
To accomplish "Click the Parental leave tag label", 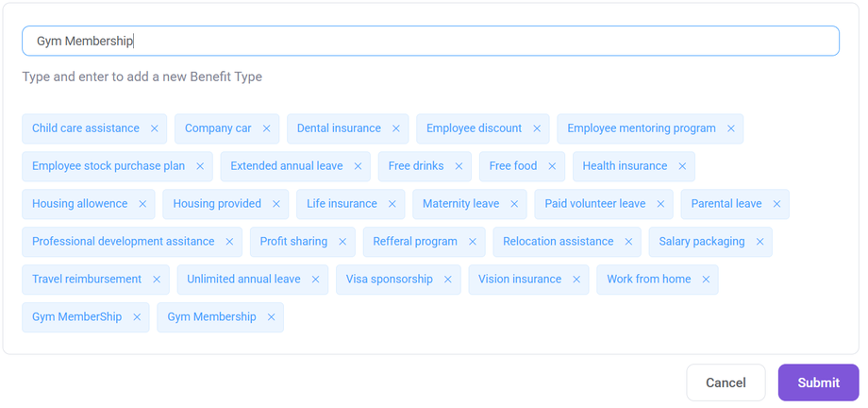I will click(x=726, y=204).
